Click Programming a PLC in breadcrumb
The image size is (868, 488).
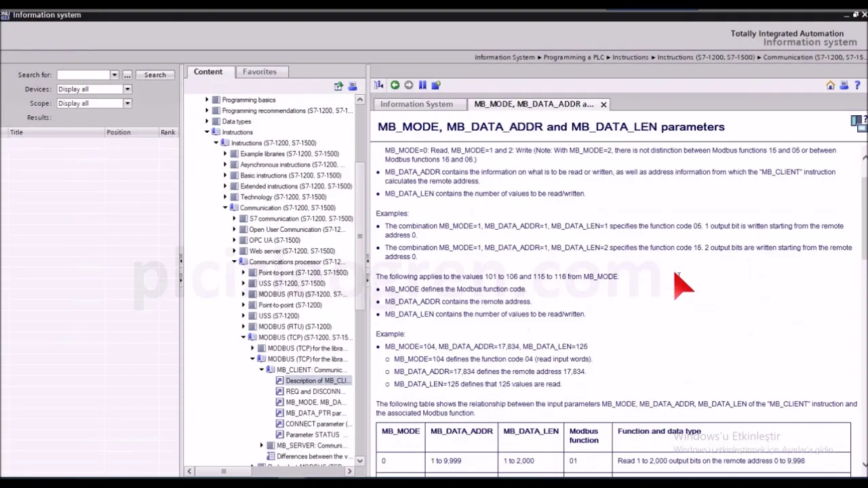point(574,58)
